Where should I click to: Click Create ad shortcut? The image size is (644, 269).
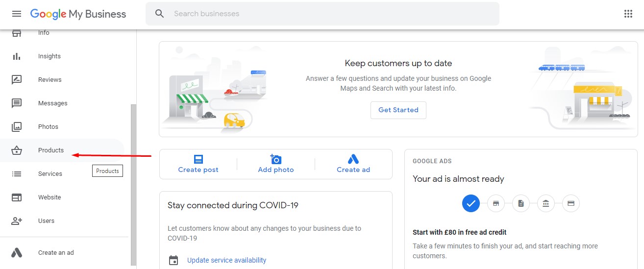tap(353, 164)
